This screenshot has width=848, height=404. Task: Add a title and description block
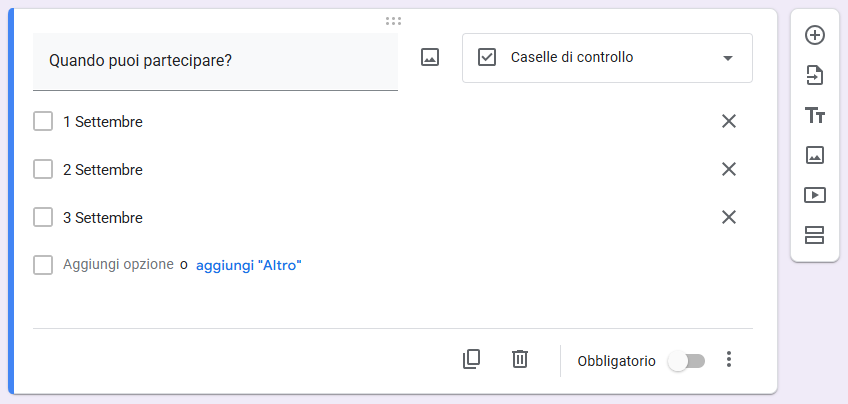(x=815, y=115)
